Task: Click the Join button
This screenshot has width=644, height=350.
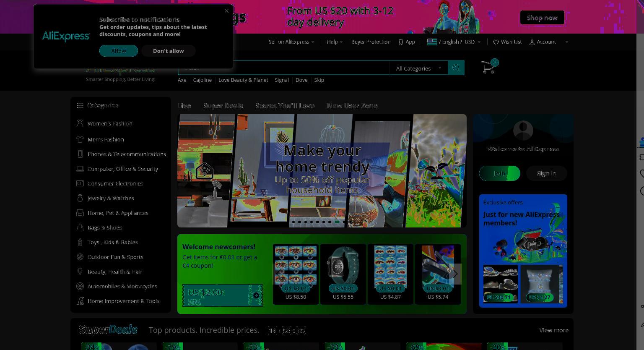Action: click(500, 173)
